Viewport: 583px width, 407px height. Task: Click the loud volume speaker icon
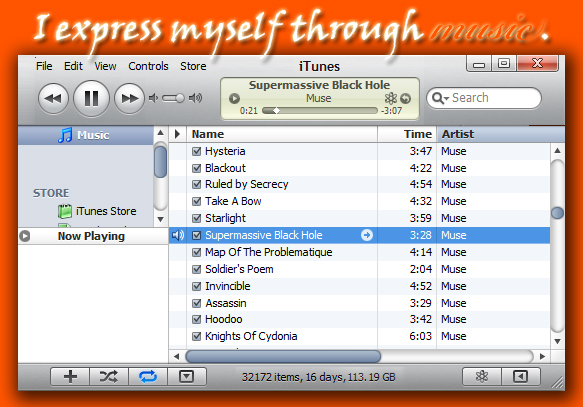tap(195, 98)
